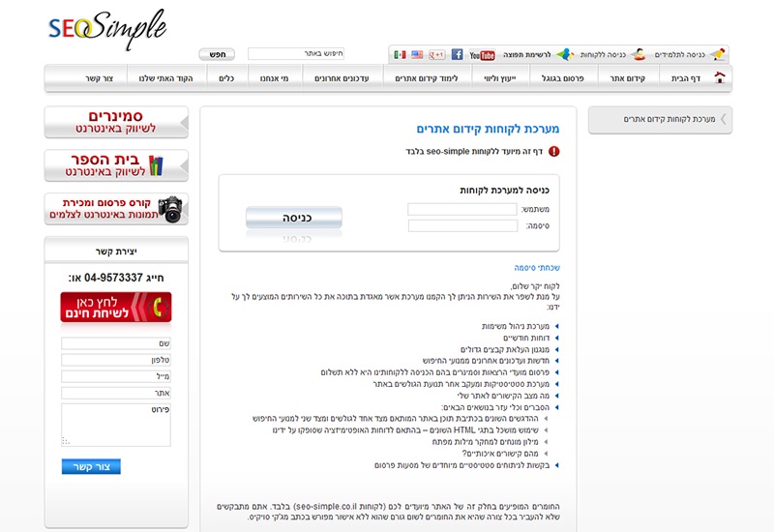Click the SEO Simple logo

tap(106, 29)
